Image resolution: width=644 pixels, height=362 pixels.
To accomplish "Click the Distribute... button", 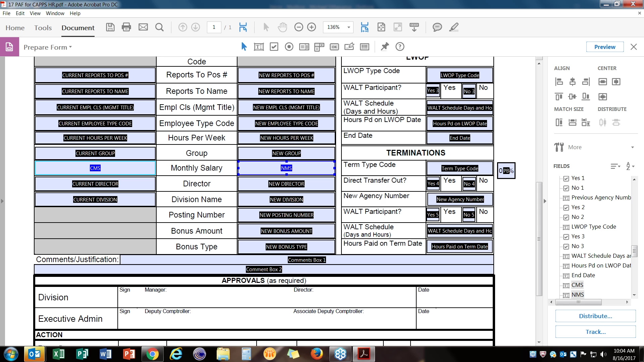I will [595, 316].
